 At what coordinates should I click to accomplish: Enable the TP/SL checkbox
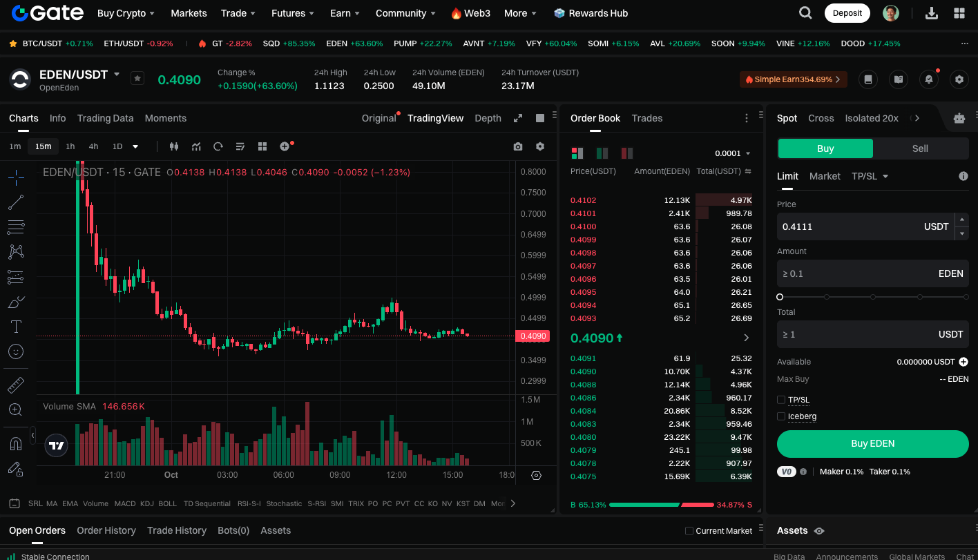(781, 400)
